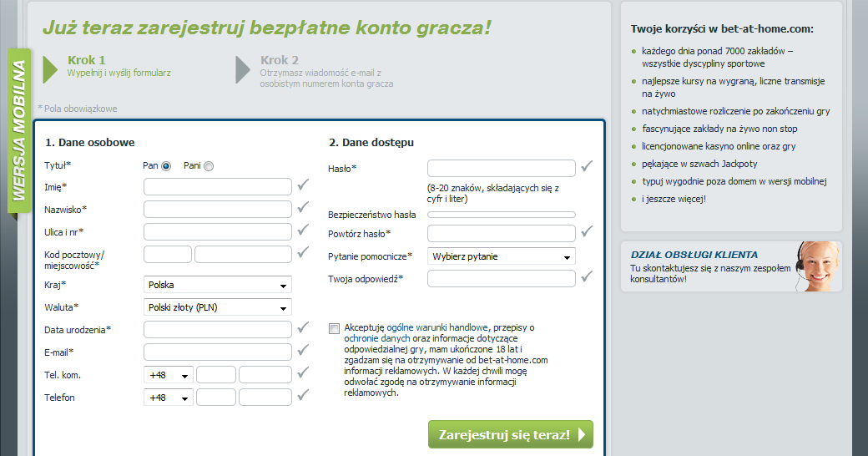Click the Krok 1 heading
The image size is (868, 456).
point(86,60)
